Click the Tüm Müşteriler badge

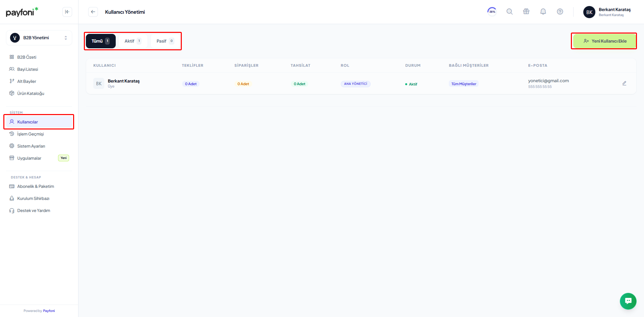464,84
